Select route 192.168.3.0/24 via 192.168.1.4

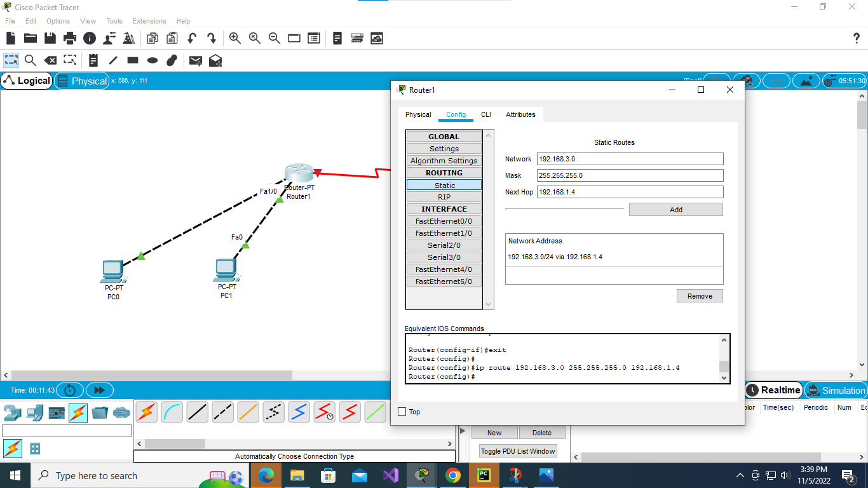point(614,257)
